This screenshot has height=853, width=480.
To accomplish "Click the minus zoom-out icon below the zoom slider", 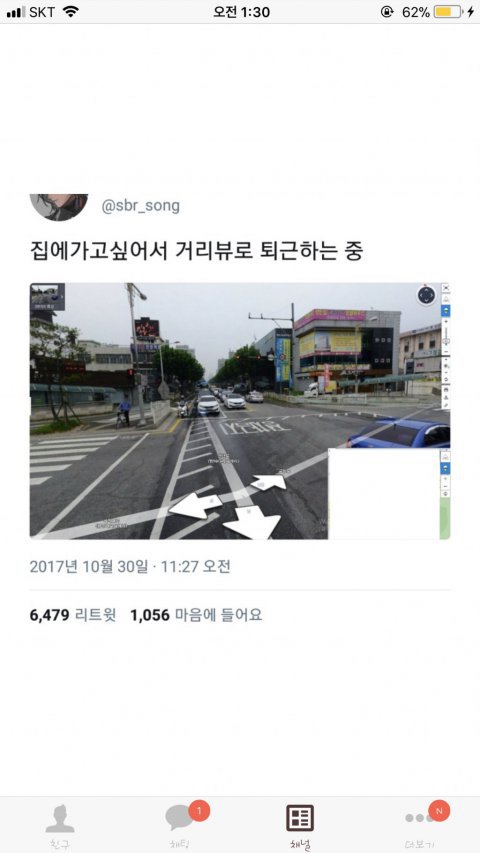I will pyautogui.click(x=446, y=351).
